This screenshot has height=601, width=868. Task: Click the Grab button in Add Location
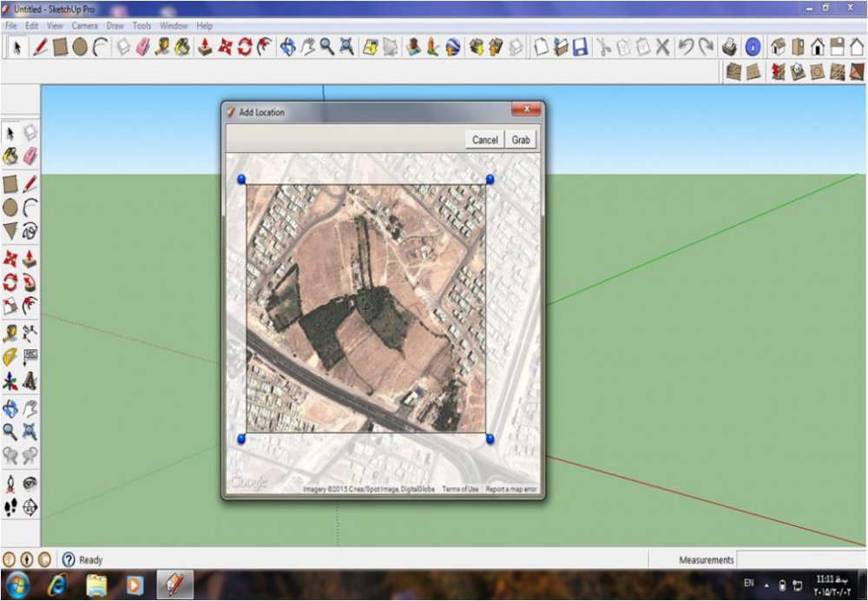[x=521, y=140]
